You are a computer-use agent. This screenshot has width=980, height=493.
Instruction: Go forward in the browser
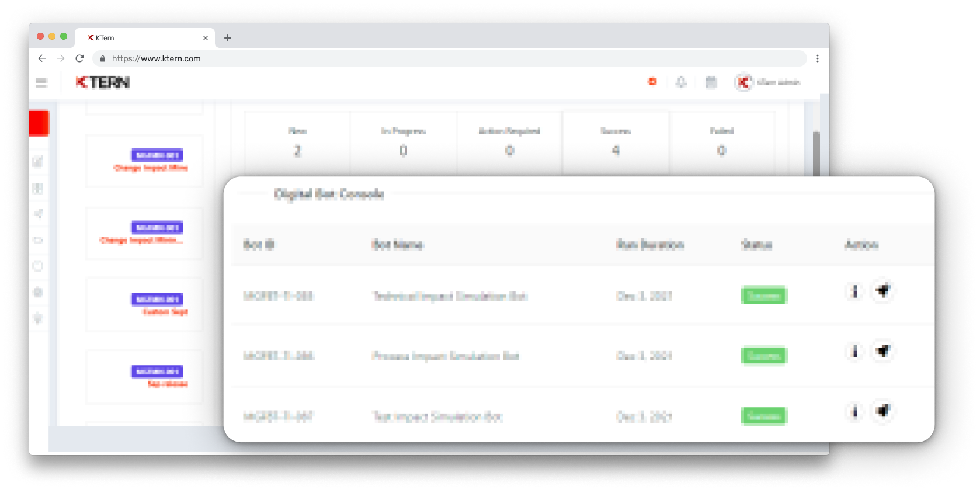[x=61, y=58]
